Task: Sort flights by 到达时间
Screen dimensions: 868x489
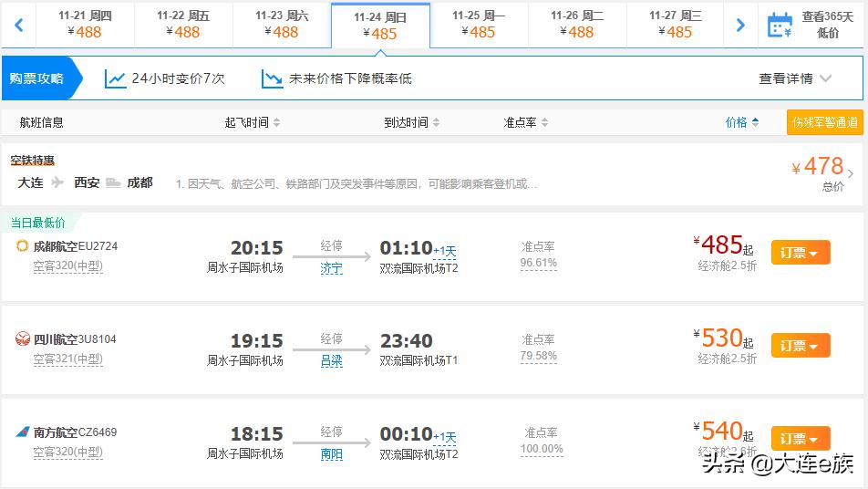Action: [412, 122]
